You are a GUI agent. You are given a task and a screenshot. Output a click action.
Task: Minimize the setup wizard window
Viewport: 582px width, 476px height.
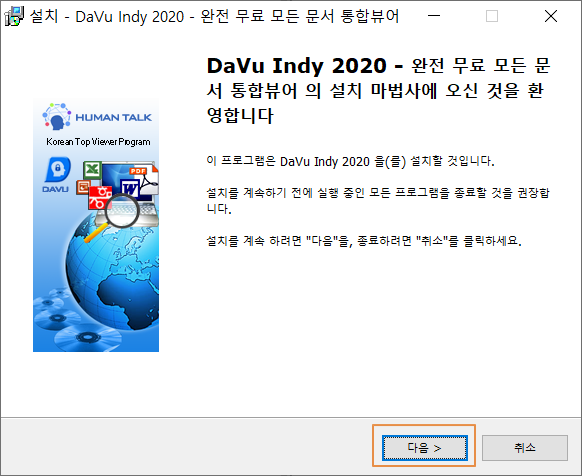tap(434, 16)
